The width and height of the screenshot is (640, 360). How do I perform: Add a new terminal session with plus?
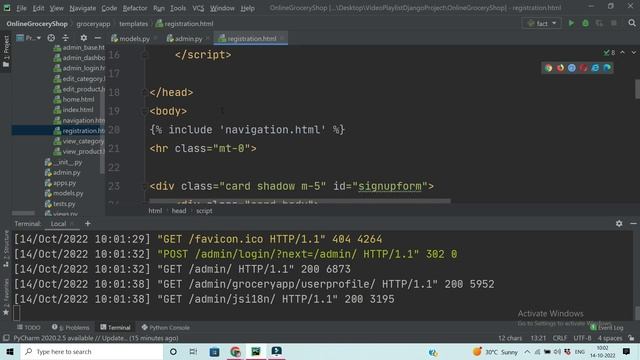pyautogui.click(x=88, y=224)
